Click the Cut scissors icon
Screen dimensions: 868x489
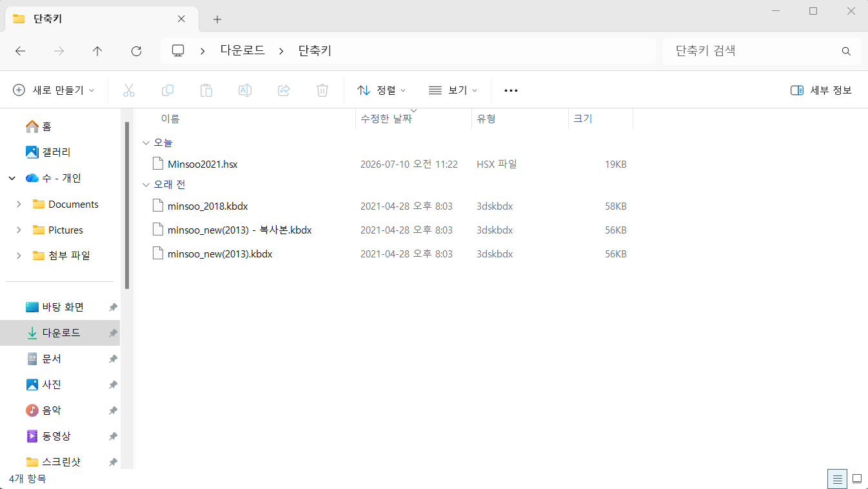tap(129, 90)
